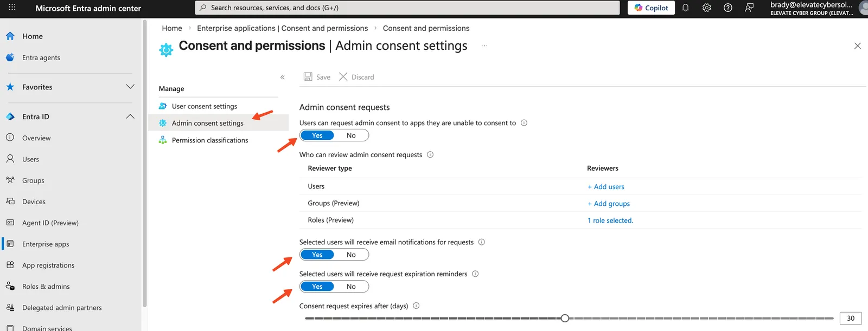Enable request expiration reminders Yes

click(x=317, y=287)
